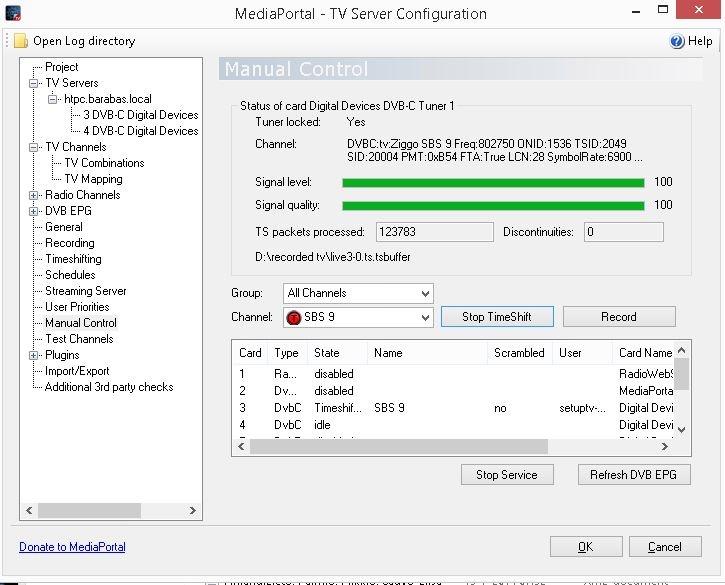Open Recording settings tree item
The width and height of the screenshot is (725, 585).
(x=70, y=243)
